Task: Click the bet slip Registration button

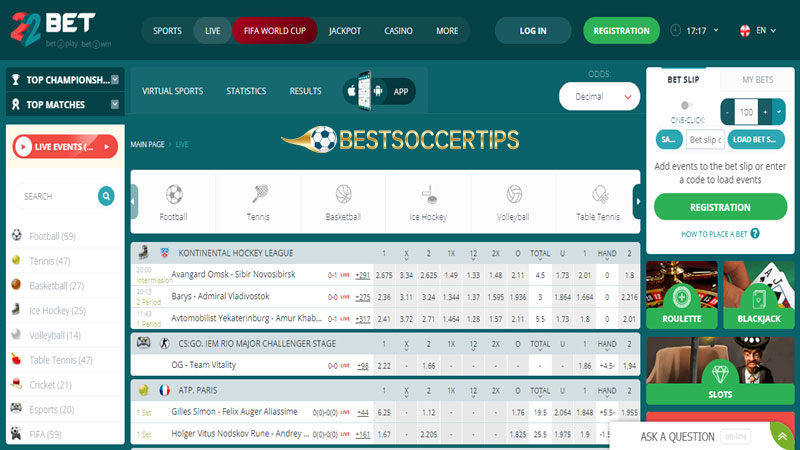Action: [720, 207]
